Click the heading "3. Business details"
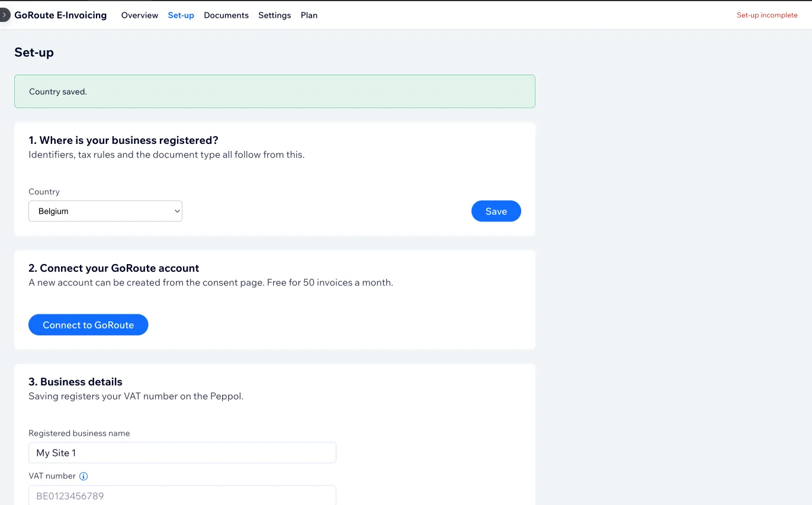Screen dimensions: 812x505 (x=75, y=382)
